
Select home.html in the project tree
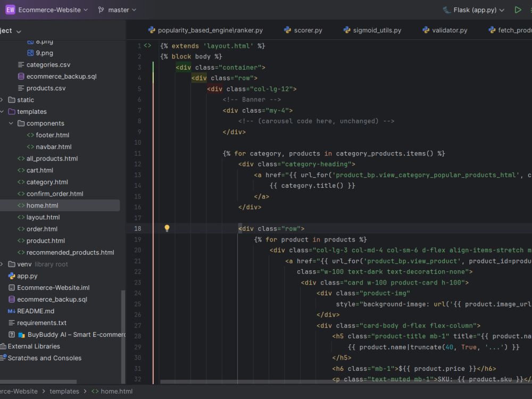tap(43, 205)
